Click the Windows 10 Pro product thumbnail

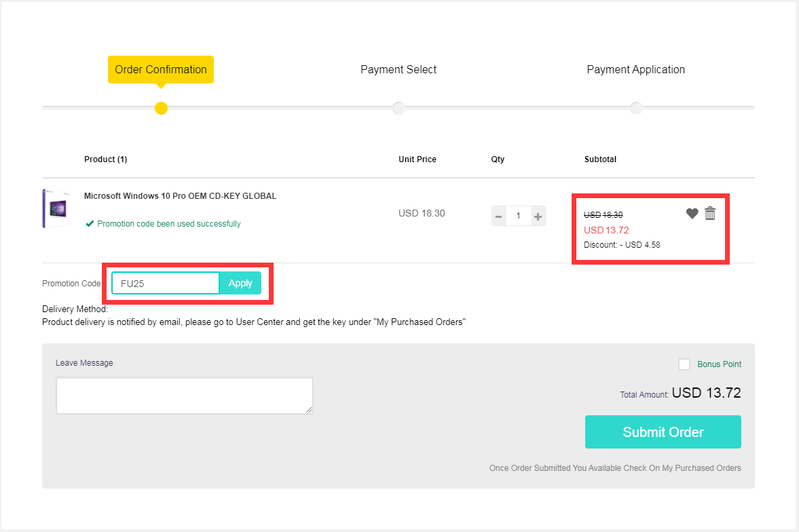coord(56,209)
